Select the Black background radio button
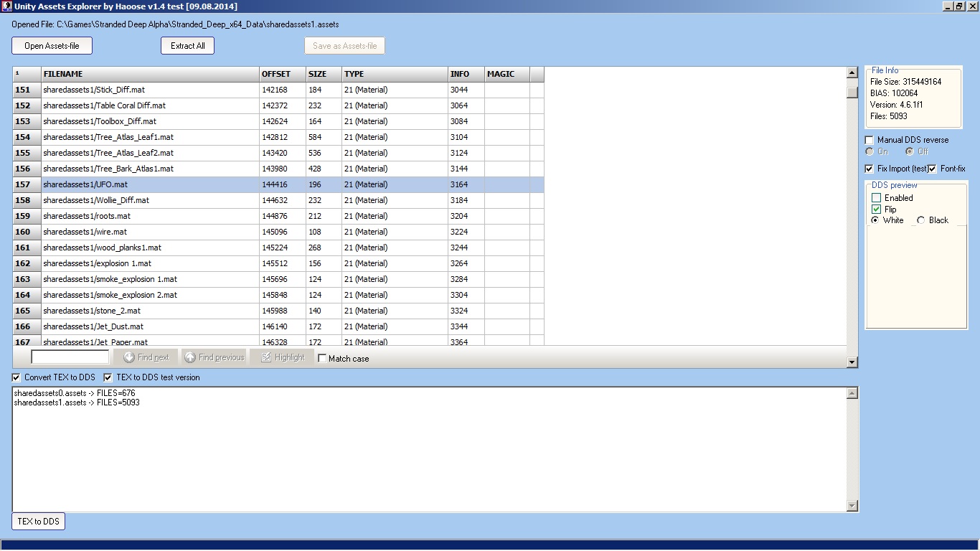980x551 pixels. pos(921,220)
